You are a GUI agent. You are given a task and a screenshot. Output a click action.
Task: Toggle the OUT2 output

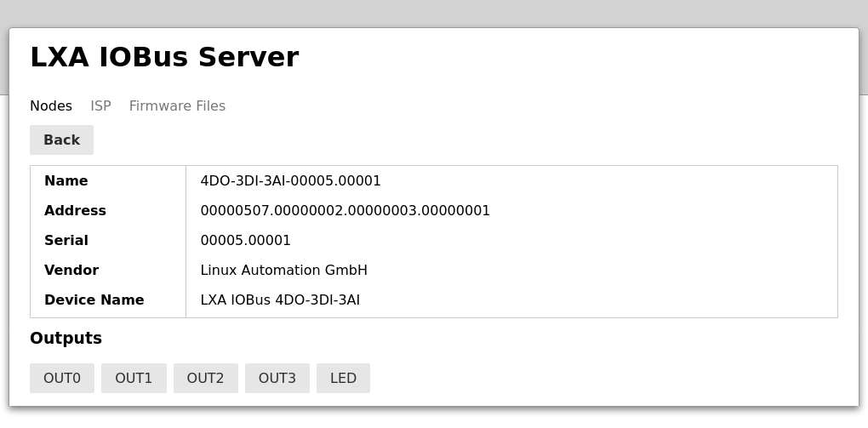[205, 378]
